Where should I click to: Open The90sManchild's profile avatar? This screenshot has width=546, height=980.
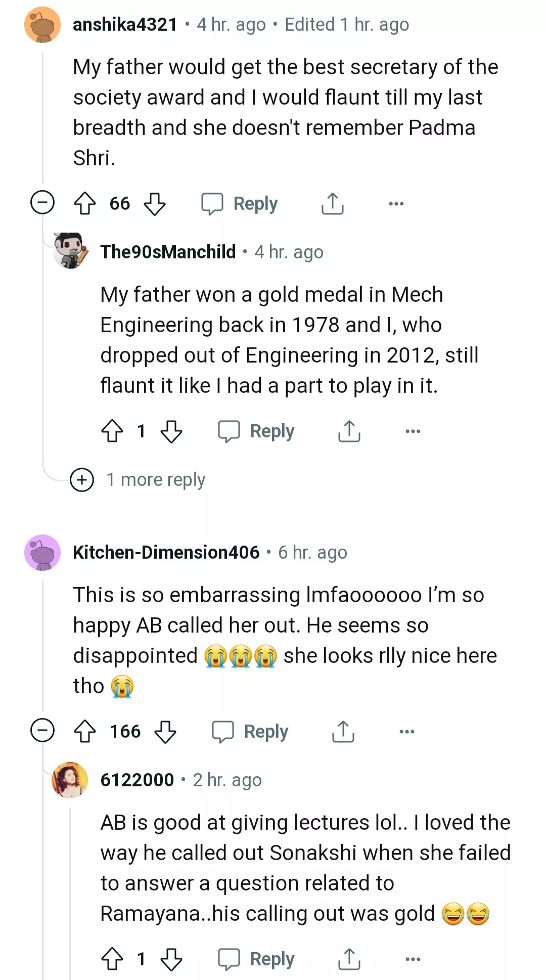pyautogui.click(x=71, y=251)
